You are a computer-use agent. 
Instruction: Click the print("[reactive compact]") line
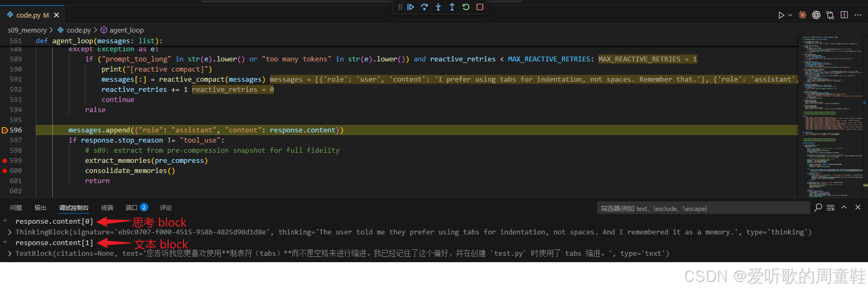156,69
